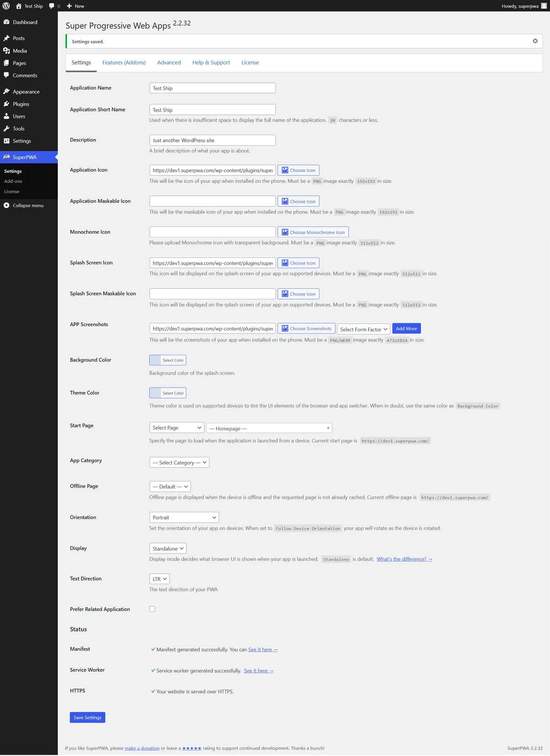Open service worker See it here link
This screenshot has height=756, width=550.
point(258,671)
